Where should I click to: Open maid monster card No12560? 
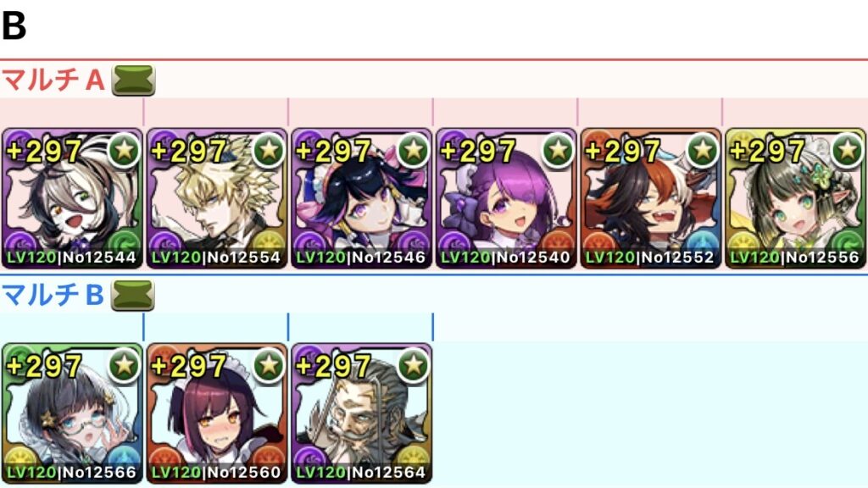click(x=217, y=413)
